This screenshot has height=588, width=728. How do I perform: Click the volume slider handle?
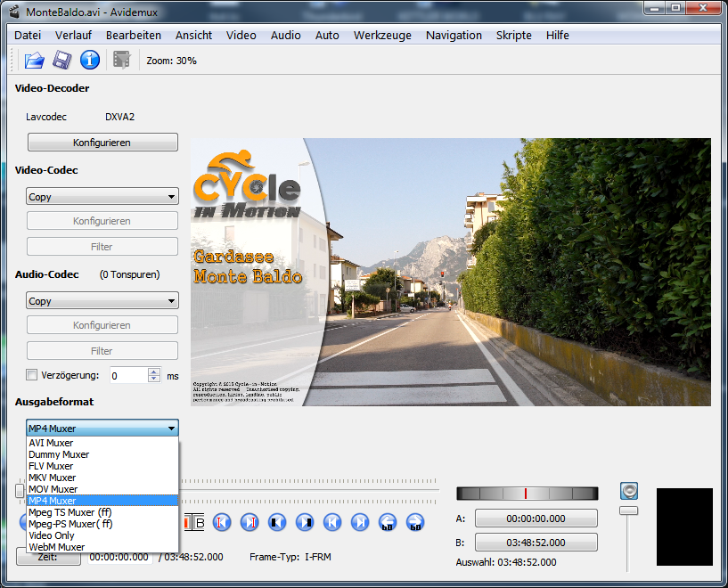coord(628,510)
